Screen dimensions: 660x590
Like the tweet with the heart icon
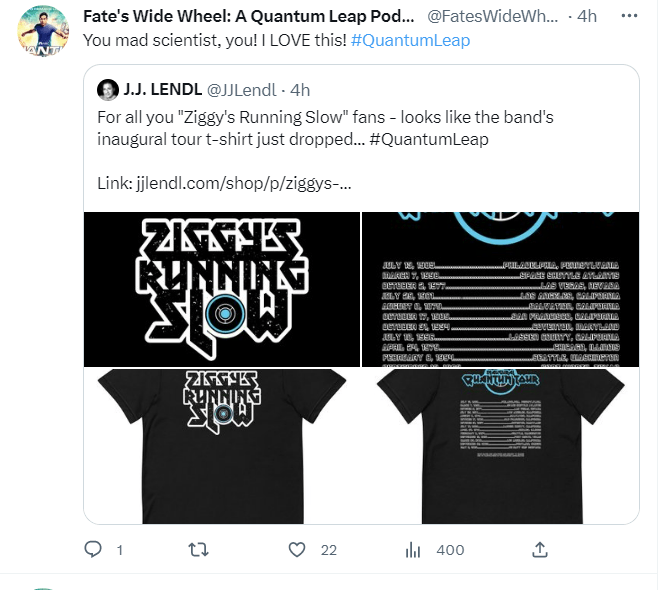coord(297,550)
